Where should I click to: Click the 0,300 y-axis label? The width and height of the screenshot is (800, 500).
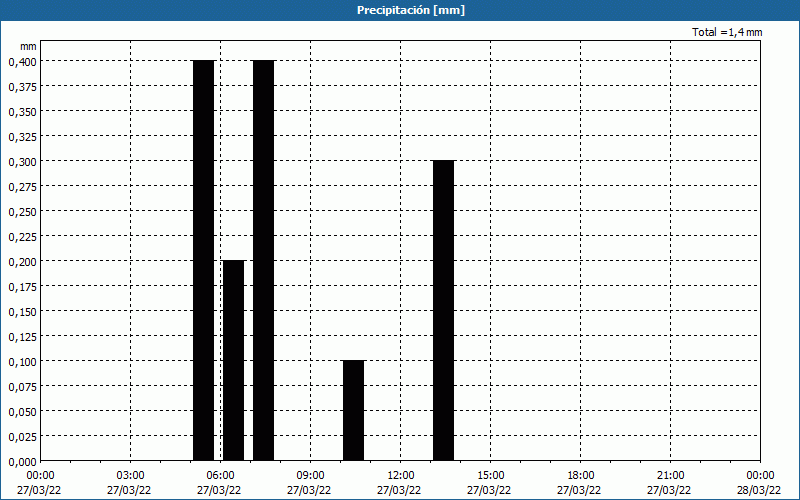[22, 162]
